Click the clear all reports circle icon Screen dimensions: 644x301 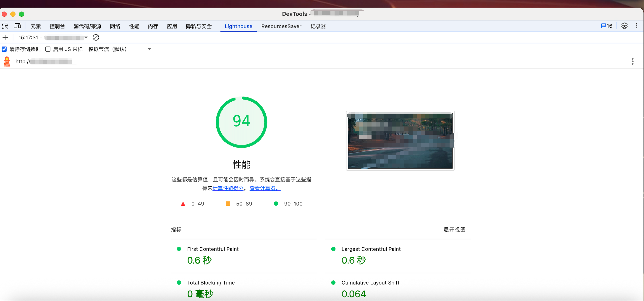pyautogui.click(x=96, y=37)
